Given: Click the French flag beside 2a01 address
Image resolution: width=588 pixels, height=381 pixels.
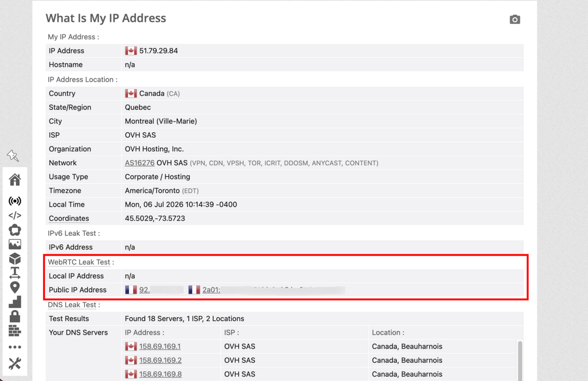Looking at the screenshot, I should click(194, 290).
